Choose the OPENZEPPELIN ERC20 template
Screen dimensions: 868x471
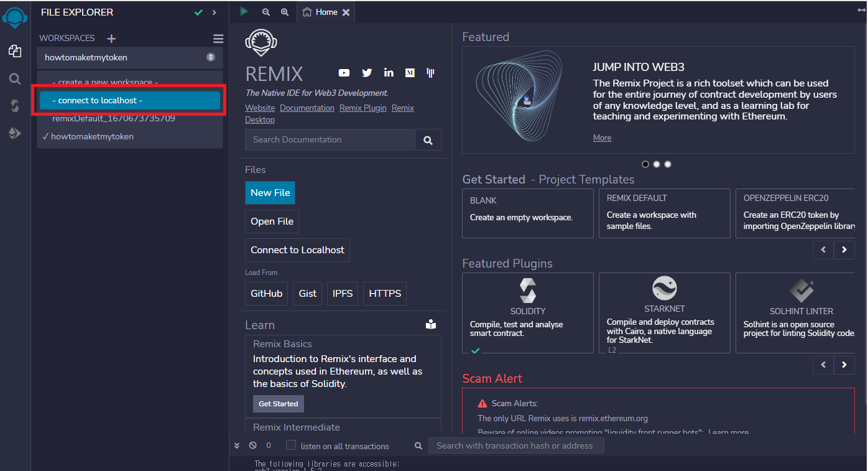coord(795,213)
